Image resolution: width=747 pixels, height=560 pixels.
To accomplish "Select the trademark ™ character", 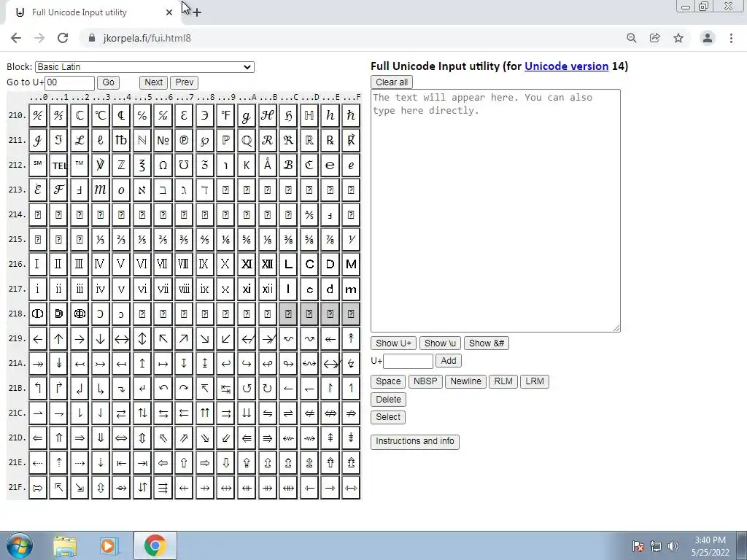I will (x=80, y=166).
